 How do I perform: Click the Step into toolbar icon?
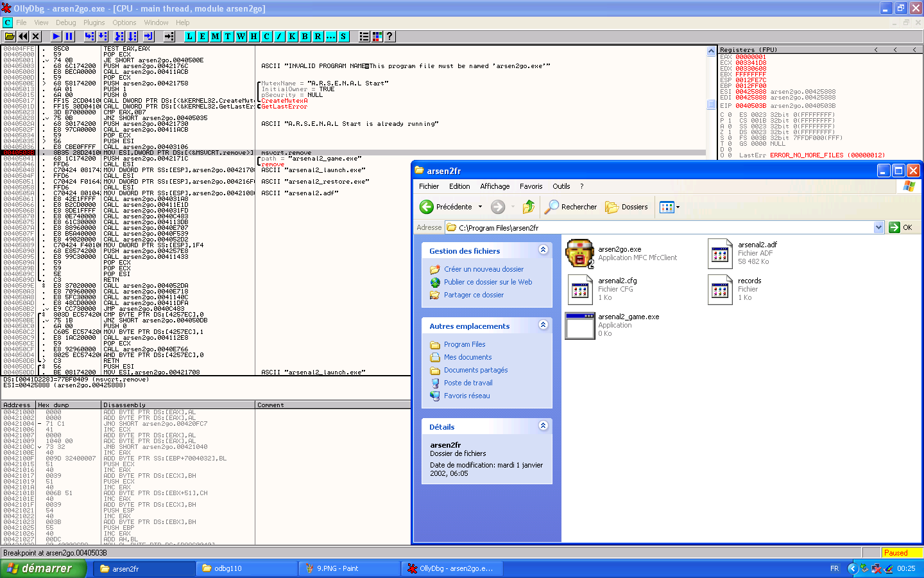(90, 37)
